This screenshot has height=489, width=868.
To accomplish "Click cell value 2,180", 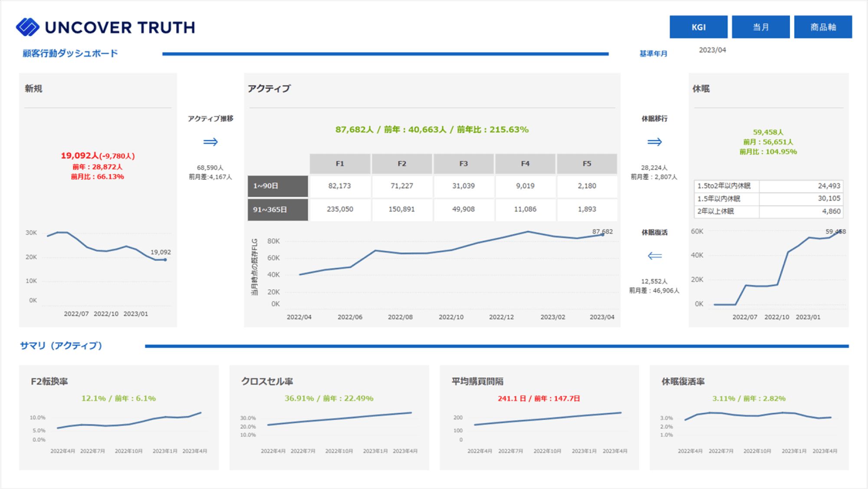I will tap(587, 186).
